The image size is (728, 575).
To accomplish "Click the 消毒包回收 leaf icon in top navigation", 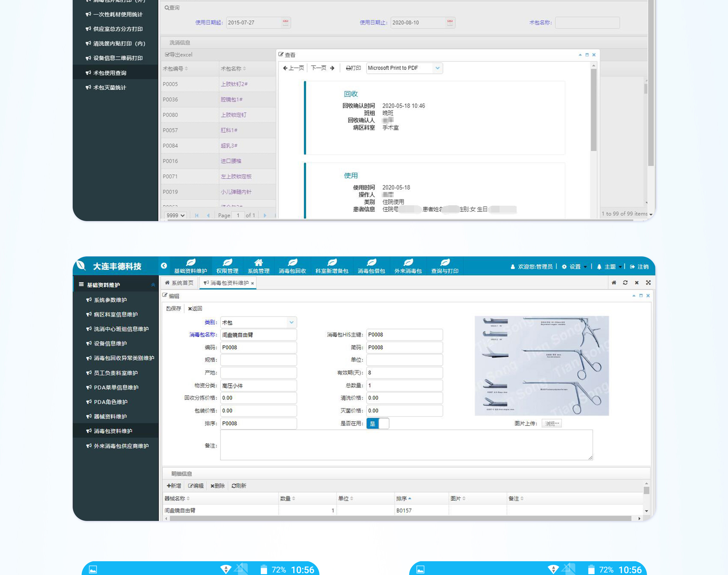I will 292,262.
